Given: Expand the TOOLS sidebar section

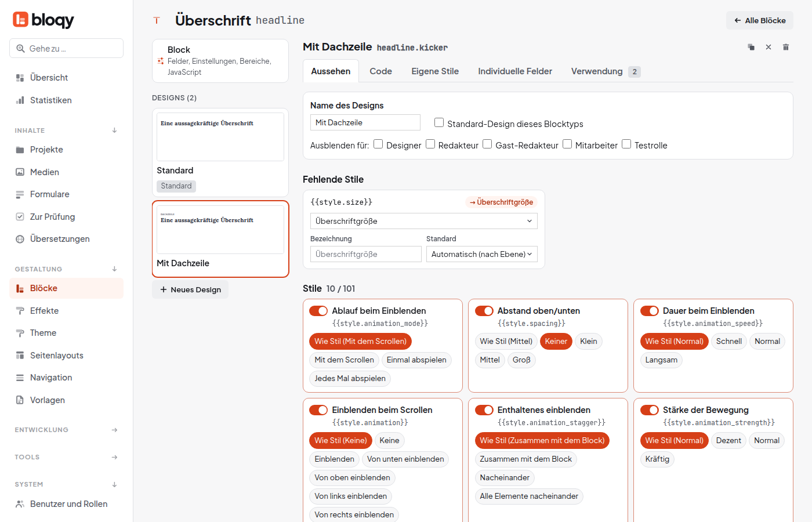Looking at the screenshot, I should (x=115, y=457).
